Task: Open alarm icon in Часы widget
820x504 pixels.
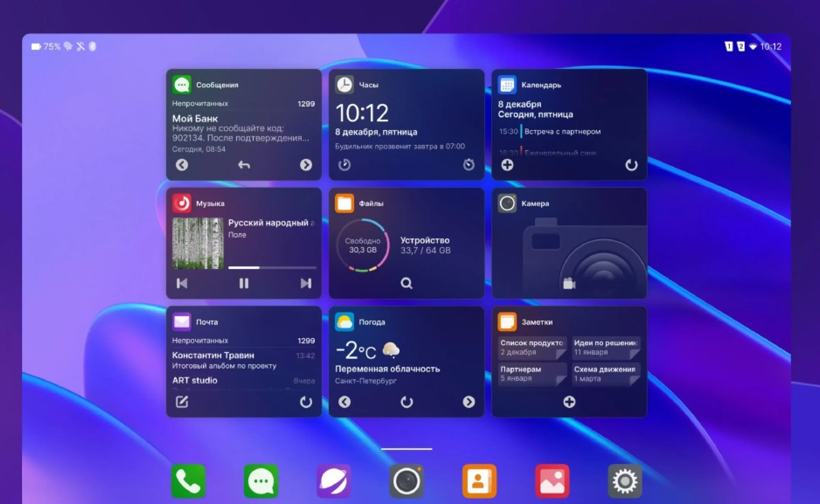Action: (x=469, y=164)
